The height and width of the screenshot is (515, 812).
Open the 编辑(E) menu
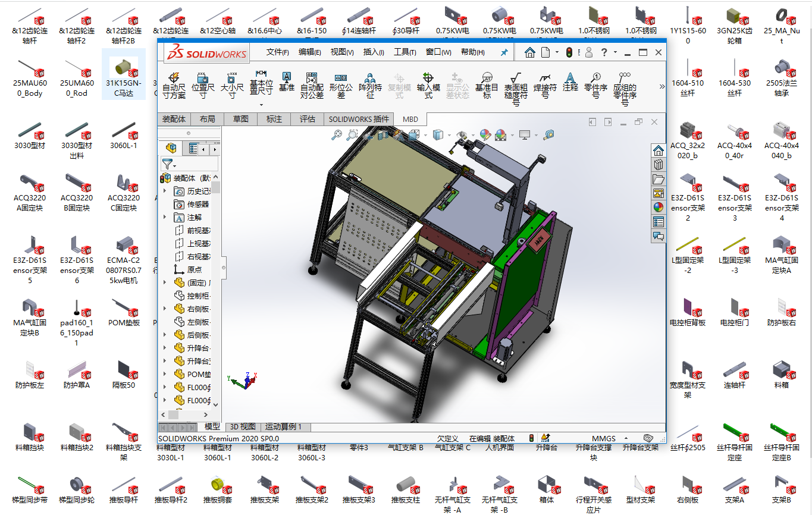[310, 52]
